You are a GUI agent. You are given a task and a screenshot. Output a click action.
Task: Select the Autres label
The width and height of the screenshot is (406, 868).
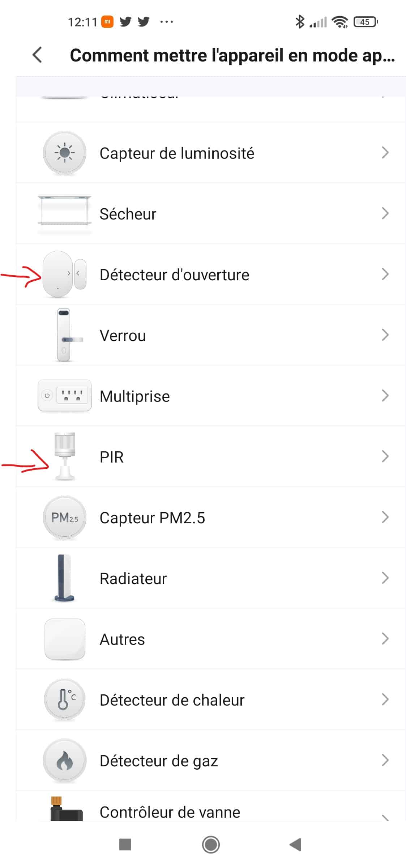[122, 639]
